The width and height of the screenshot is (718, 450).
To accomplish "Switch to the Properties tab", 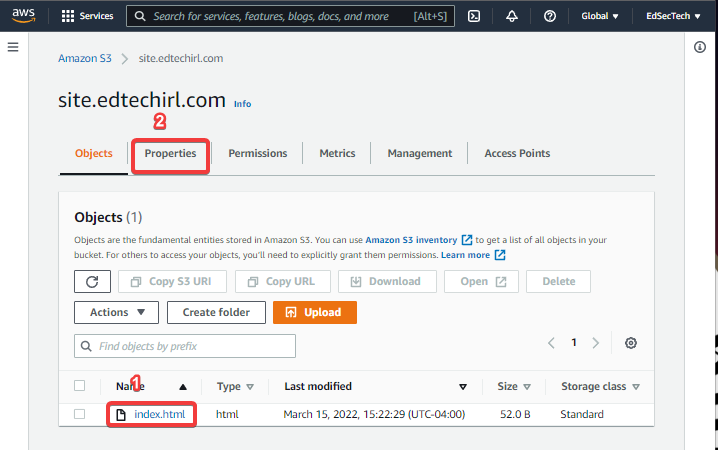I will click(170, 153).
